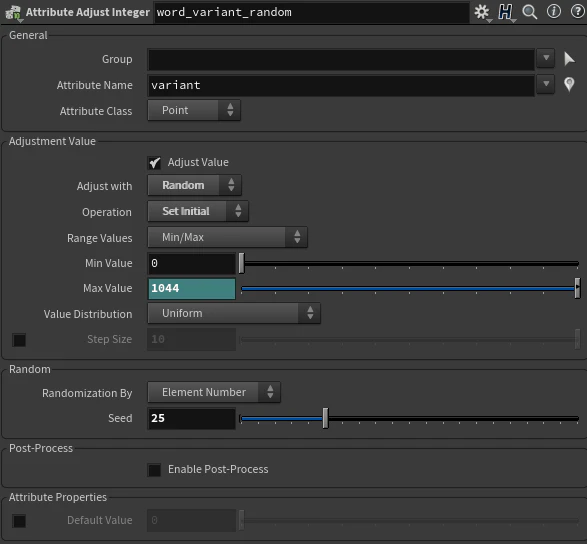
Task: Open the gear settings menu
Action: (x=482, y=12)
